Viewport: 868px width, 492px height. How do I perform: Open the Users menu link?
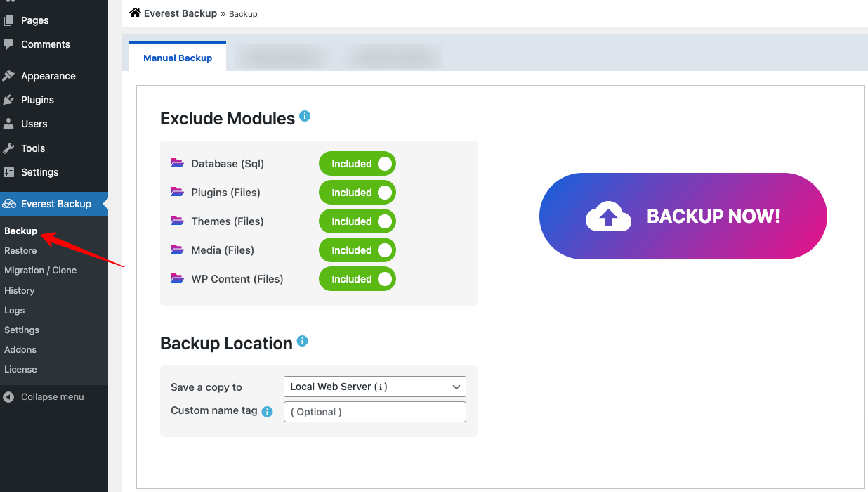(34, 124)
